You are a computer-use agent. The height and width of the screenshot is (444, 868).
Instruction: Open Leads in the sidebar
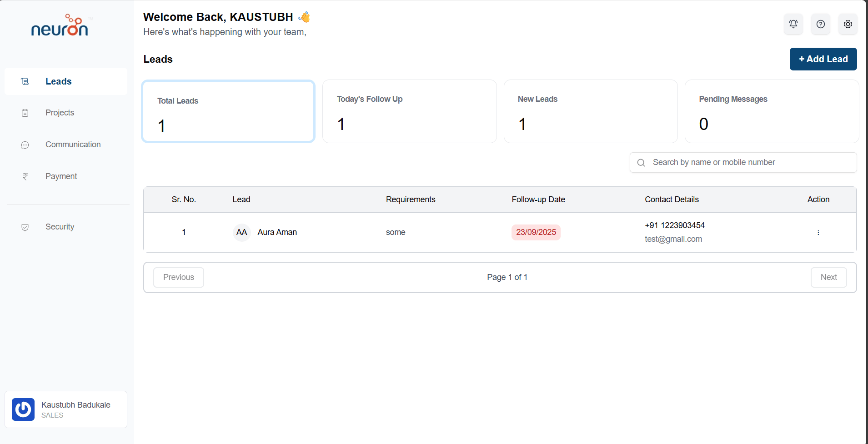tap(58, 81)
